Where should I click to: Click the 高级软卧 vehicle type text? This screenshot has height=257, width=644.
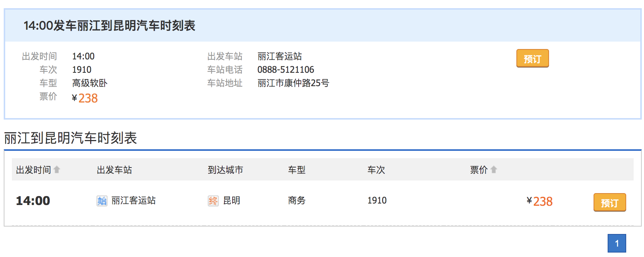click(x=90, y=83)
